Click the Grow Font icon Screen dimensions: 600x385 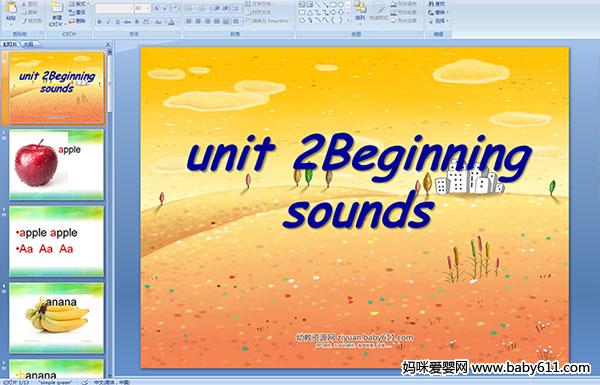pyautogui.click(x=157, y=8)
